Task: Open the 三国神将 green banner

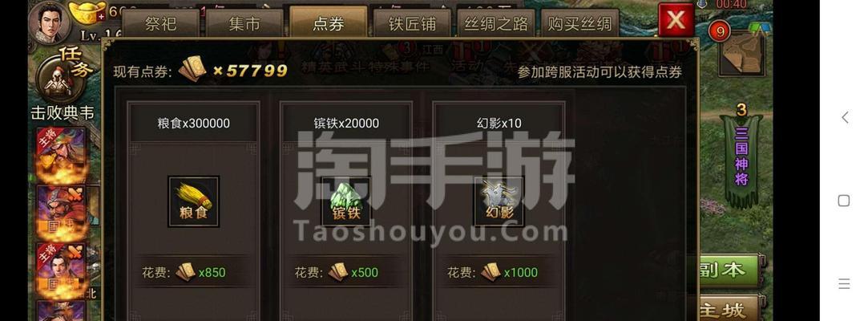Action: tap(741, 158)
